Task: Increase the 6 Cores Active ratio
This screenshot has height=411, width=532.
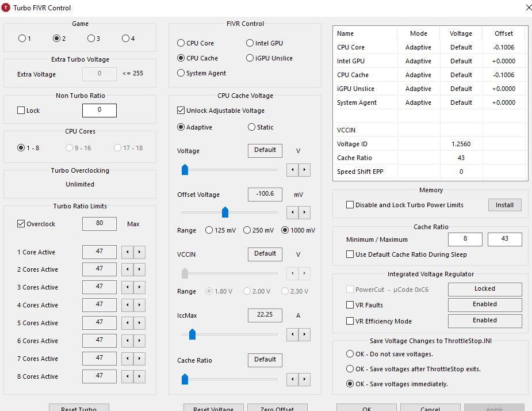Action: (139, 341)
